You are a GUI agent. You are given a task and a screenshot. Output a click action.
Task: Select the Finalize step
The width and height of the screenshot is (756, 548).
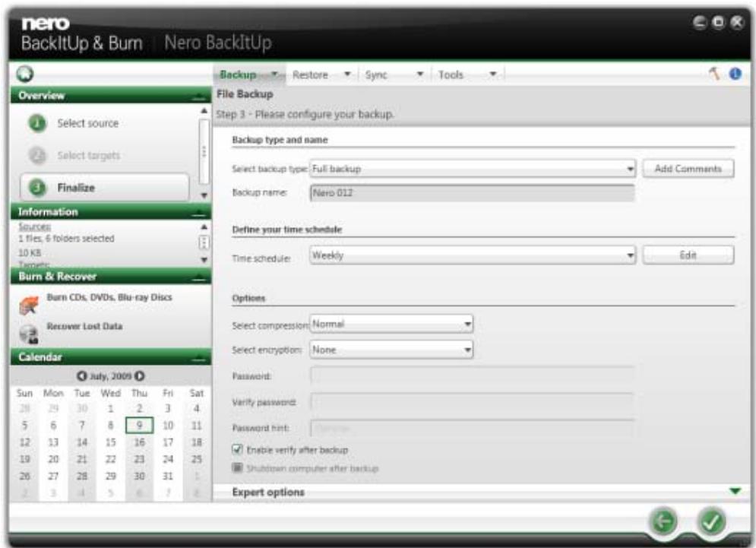[105, 188]
